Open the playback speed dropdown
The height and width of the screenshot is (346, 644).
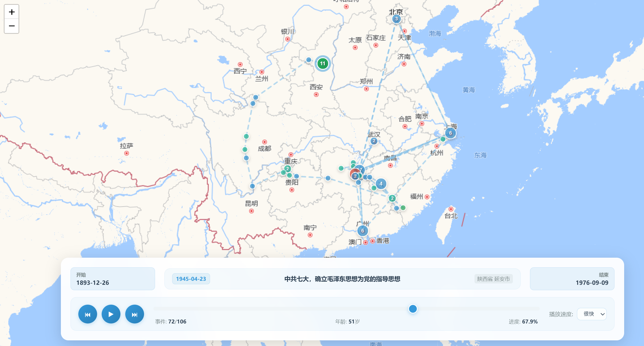[x=591, y=314]
